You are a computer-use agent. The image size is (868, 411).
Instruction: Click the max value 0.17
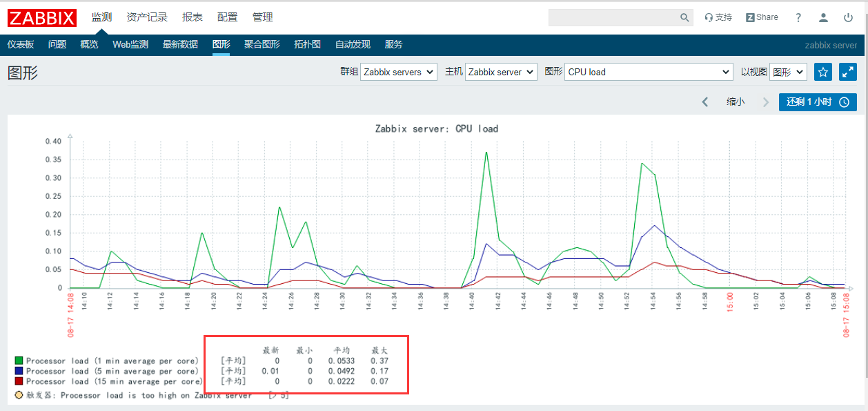[x=379, y=371]
